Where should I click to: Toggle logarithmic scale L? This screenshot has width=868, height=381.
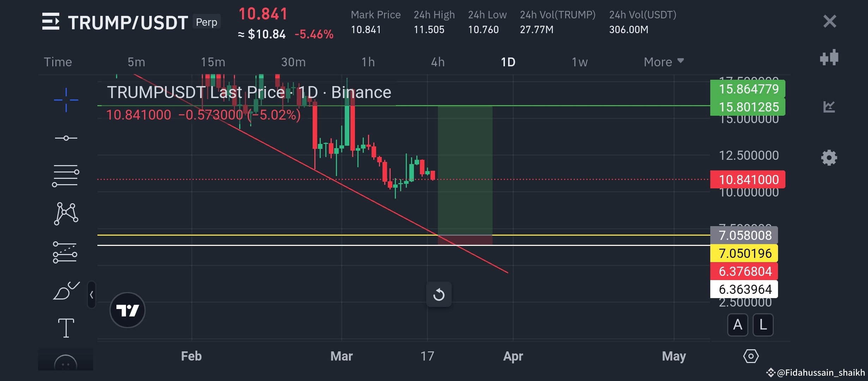[763, 325]
